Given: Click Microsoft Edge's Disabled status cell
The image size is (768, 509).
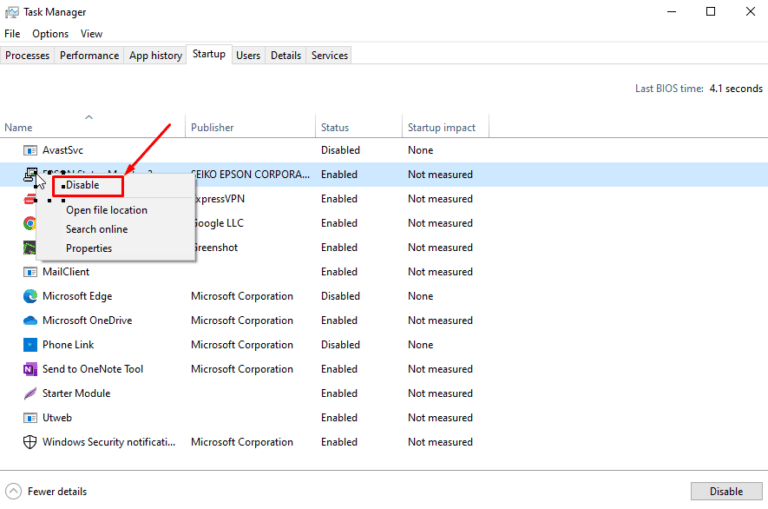Looking at the screenshot, I should pyautogui.click(x=341, y=296).
